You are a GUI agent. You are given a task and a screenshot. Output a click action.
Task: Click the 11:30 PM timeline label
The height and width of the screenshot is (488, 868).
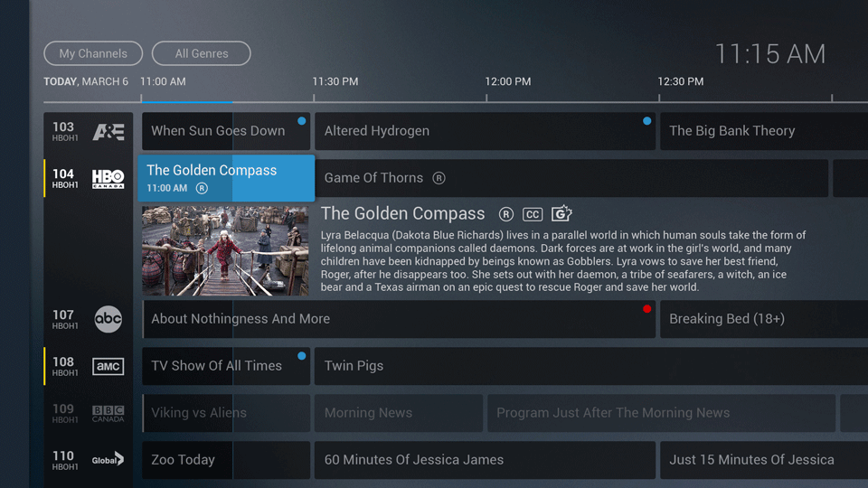335,82
